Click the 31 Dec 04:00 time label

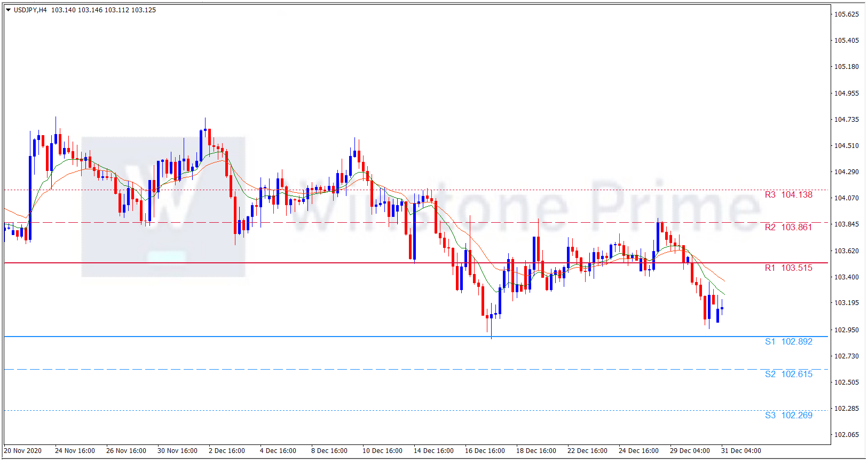click(741, 451)
